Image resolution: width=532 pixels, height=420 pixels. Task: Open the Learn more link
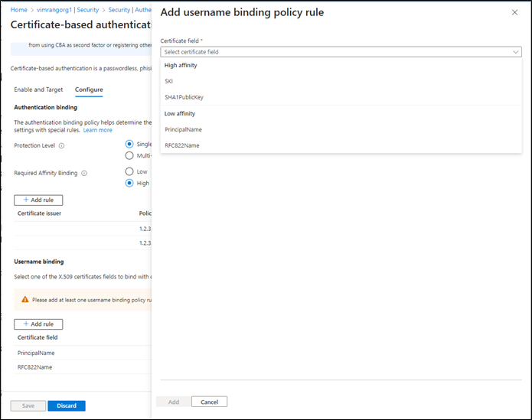[97, 130]
